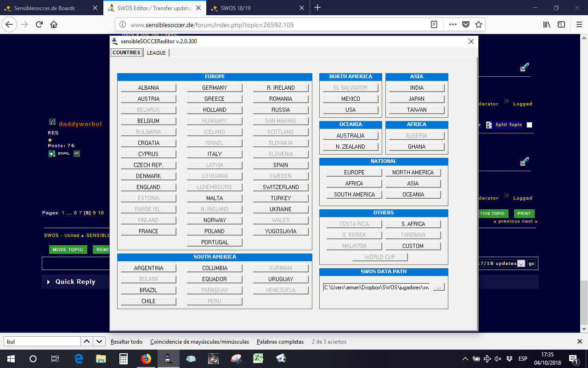Toggle Reader View in the address bar
The height and width of the screenshot is (368, 588).
coord(434,24)
